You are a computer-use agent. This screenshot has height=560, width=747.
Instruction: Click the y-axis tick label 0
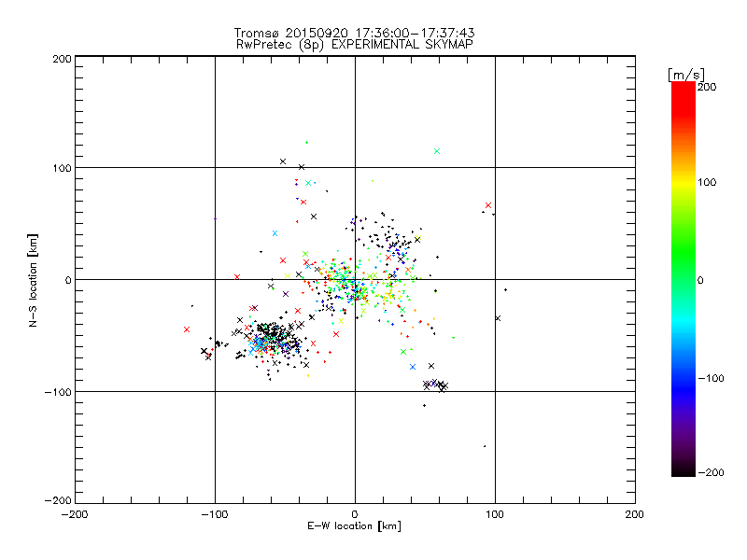(x=68, y=280)
